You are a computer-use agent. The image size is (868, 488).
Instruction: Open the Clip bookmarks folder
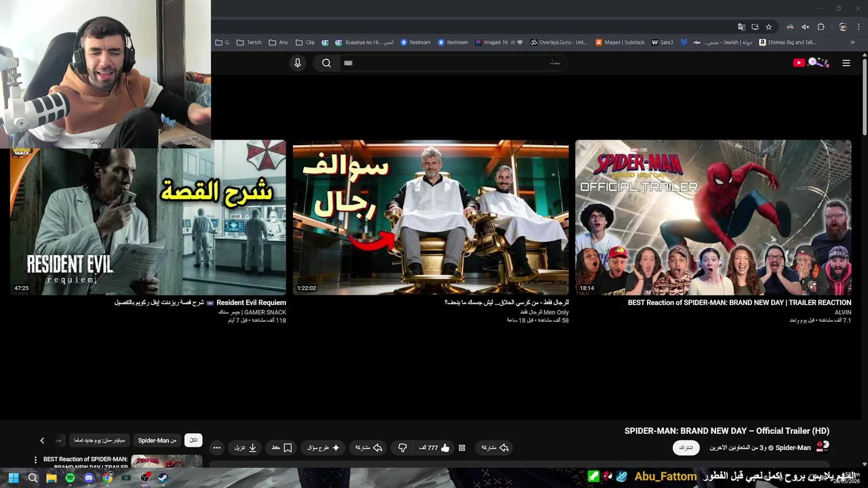[x=305, y=42]
